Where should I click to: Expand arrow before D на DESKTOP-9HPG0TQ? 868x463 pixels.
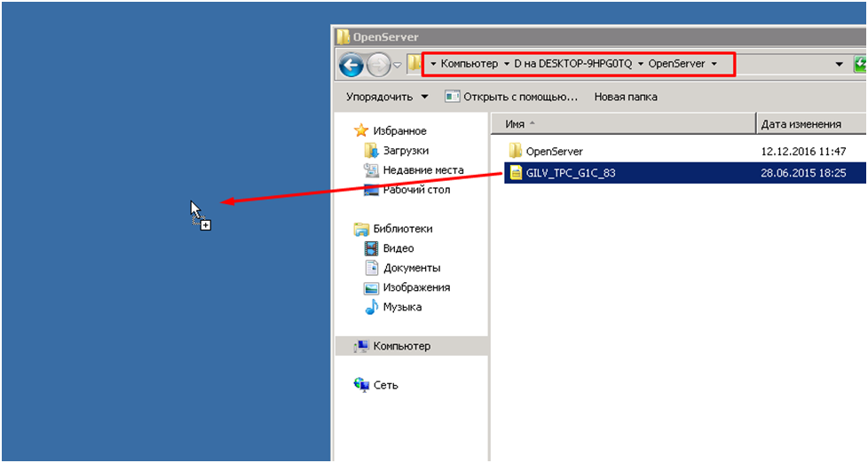pos(507,64)
